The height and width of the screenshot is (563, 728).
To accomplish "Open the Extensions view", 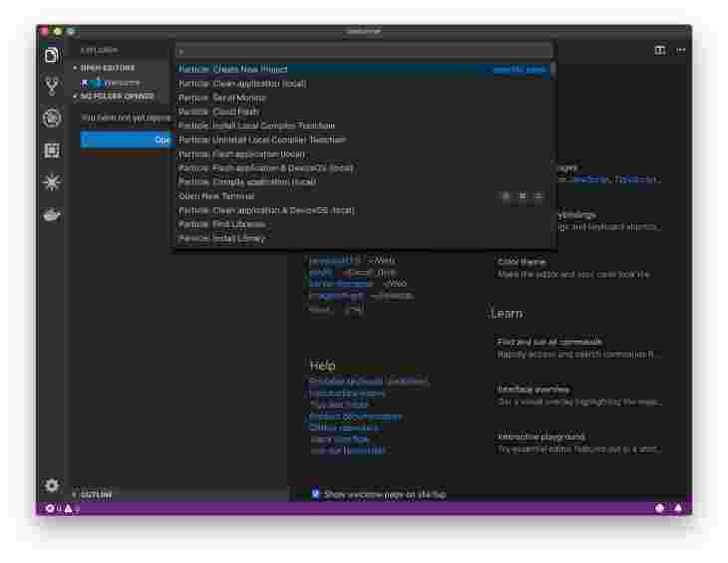I will click(x=52, y=150).
